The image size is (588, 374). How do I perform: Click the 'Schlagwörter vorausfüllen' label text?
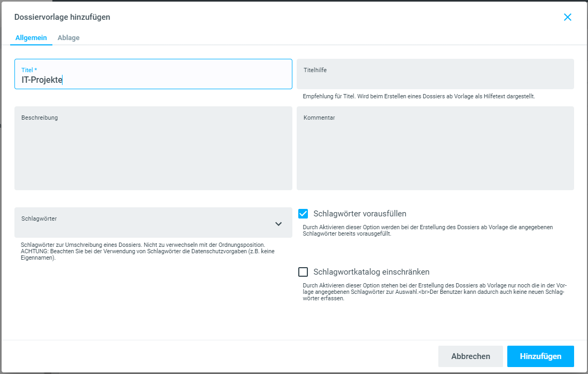[x=360, y=214]
